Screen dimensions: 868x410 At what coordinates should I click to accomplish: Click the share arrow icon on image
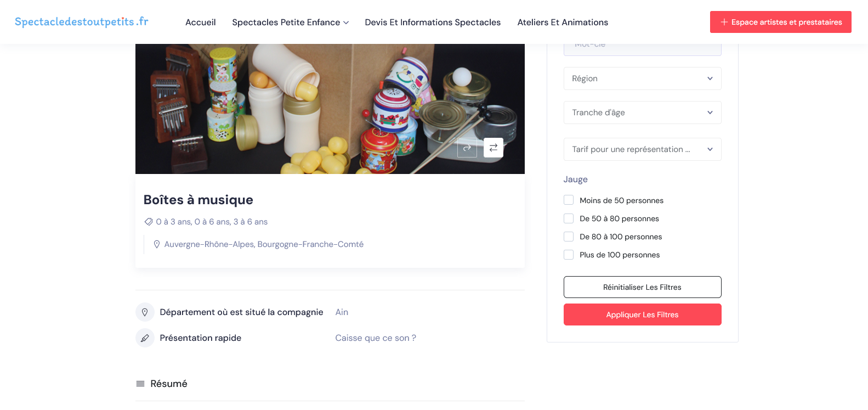click(x=467, y=148)
